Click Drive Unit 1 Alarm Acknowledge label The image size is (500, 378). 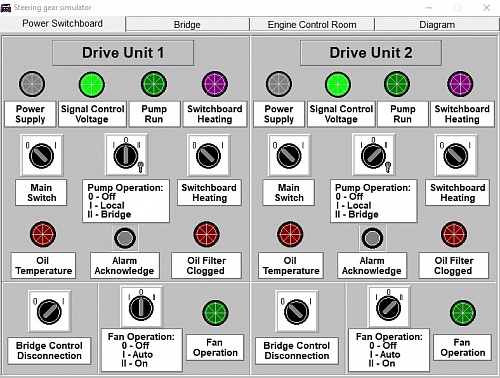point(125,266)
